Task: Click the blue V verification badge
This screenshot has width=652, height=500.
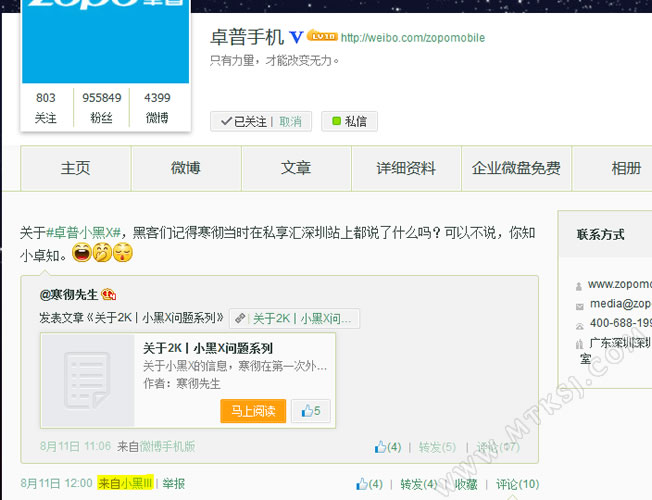Action: click(x=296, y=37)
